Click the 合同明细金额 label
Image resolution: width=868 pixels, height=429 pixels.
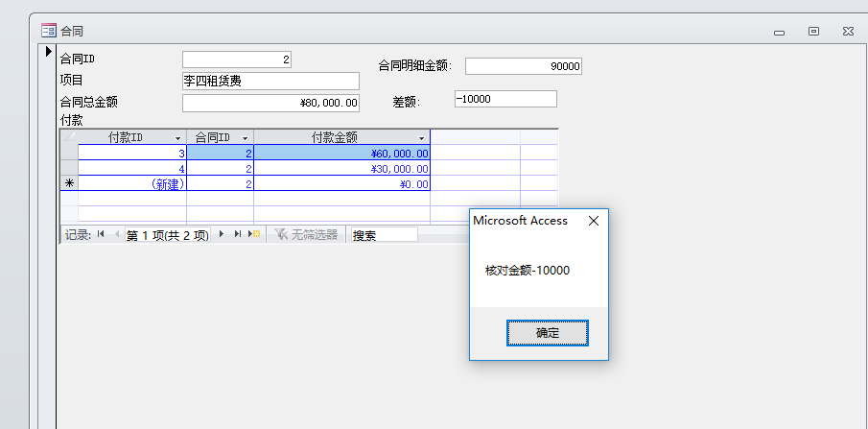pos(415,66)
